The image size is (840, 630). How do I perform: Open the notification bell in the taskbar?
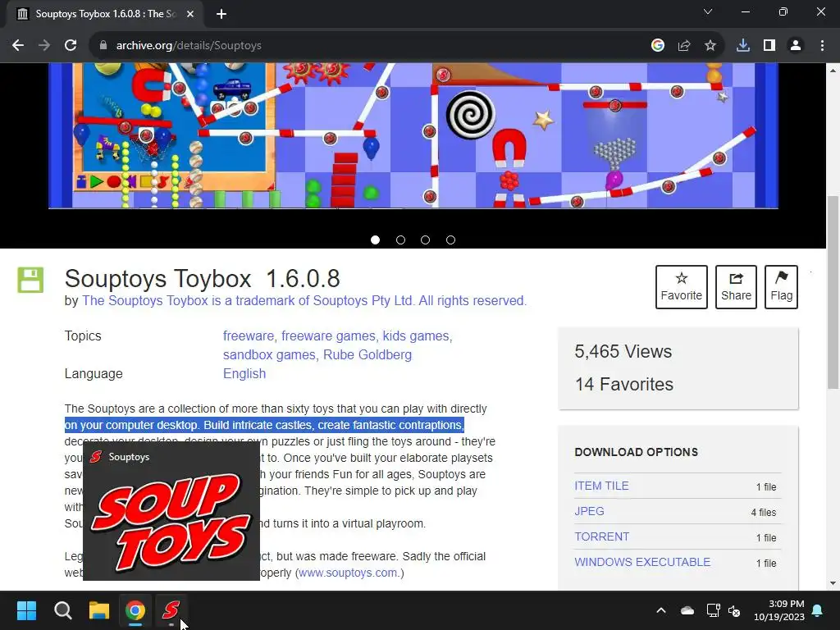(818, 610)
